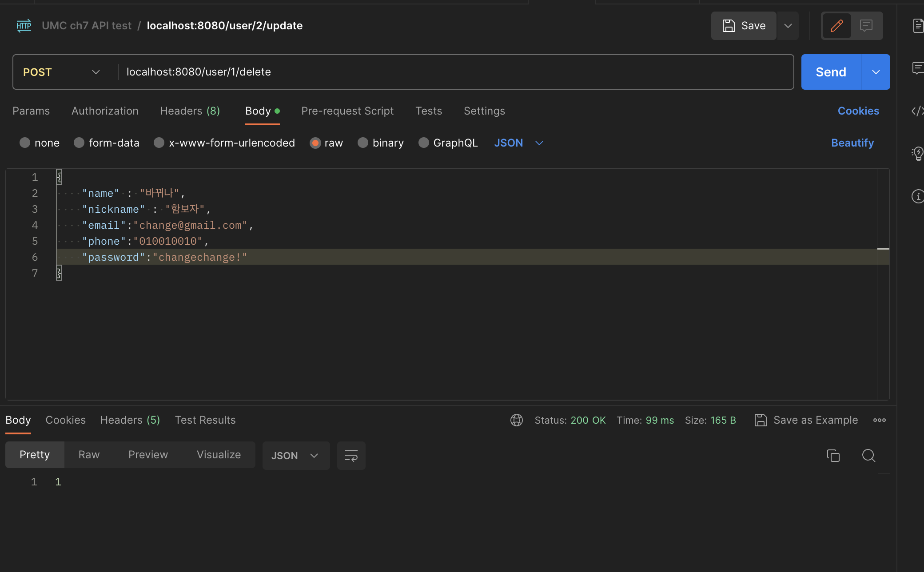
Task: Select the x-www-form-urlencoded body option
Action: pyautogui.click(x=159, y=143)
